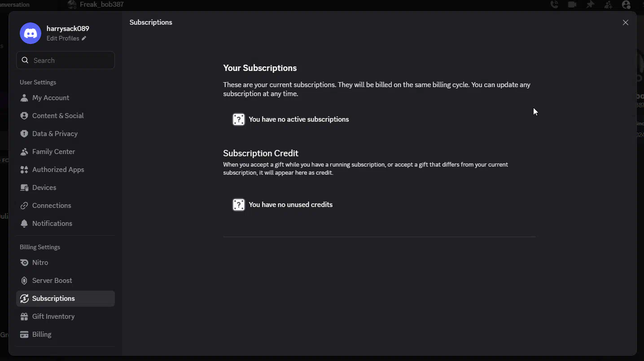Select the Subscriptions sidebar item

tap(53, 299)
